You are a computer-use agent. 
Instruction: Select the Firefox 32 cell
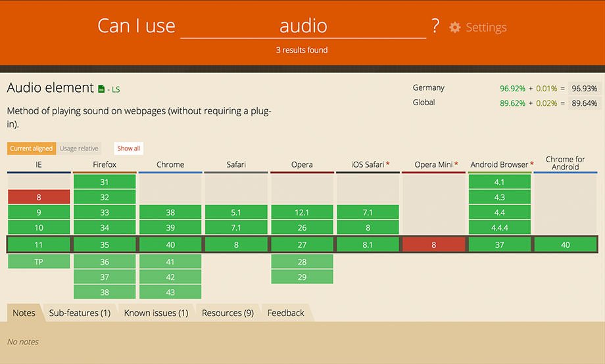(105, 197)
